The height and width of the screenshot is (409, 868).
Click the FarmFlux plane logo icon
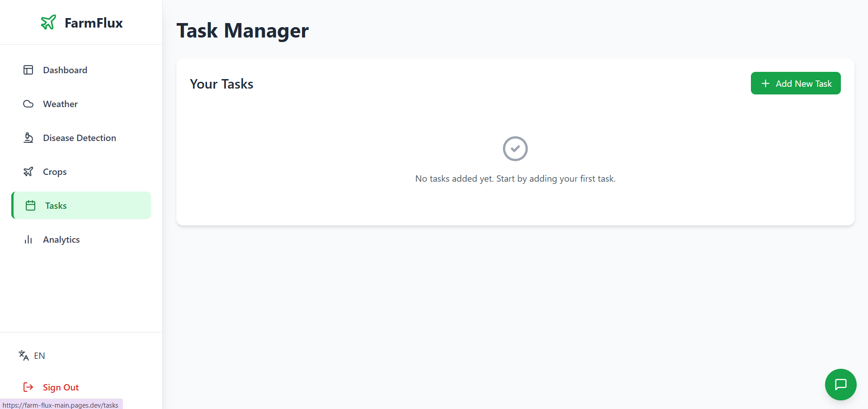(x=48, y=22)
